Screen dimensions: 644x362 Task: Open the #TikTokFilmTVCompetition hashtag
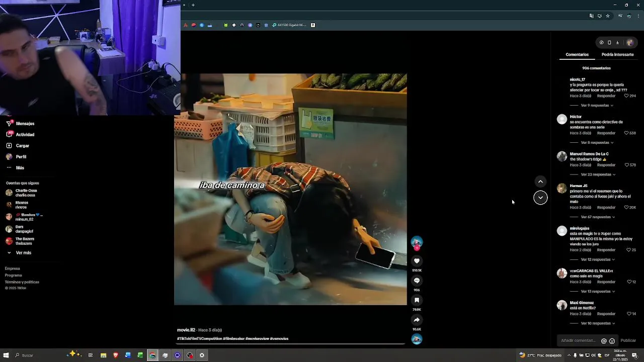point(199,339)
